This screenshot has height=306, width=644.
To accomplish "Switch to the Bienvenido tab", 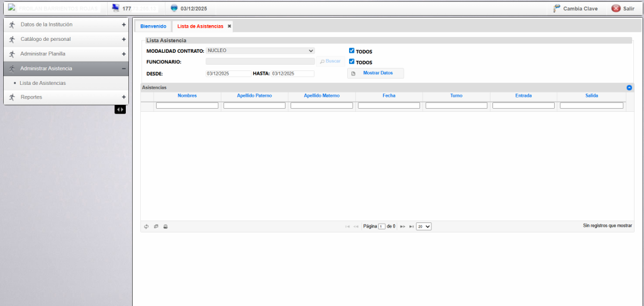I will tap(153, 26).
